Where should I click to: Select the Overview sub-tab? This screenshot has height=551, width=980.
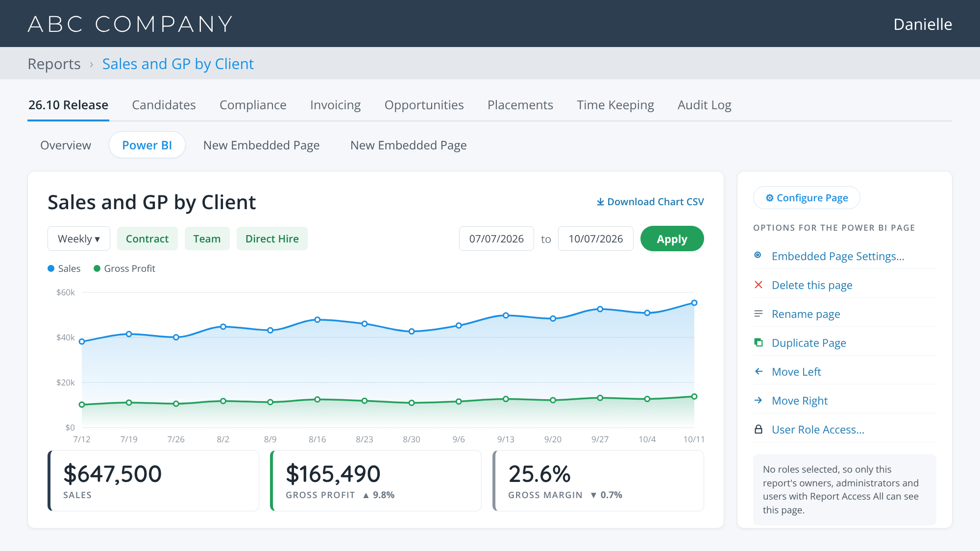[x=66, y=145]
